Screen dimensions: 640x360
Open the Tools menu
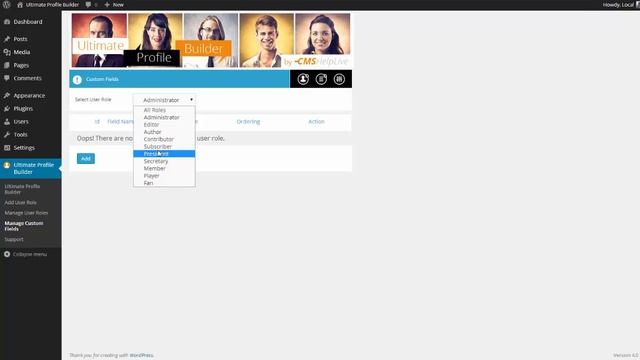pos(20,135)
